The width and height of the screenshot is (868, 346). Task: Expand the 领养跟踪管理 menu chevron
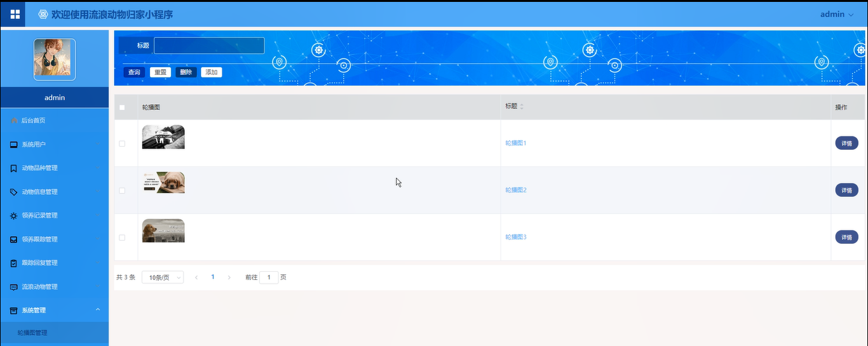[x=97, y=239]
